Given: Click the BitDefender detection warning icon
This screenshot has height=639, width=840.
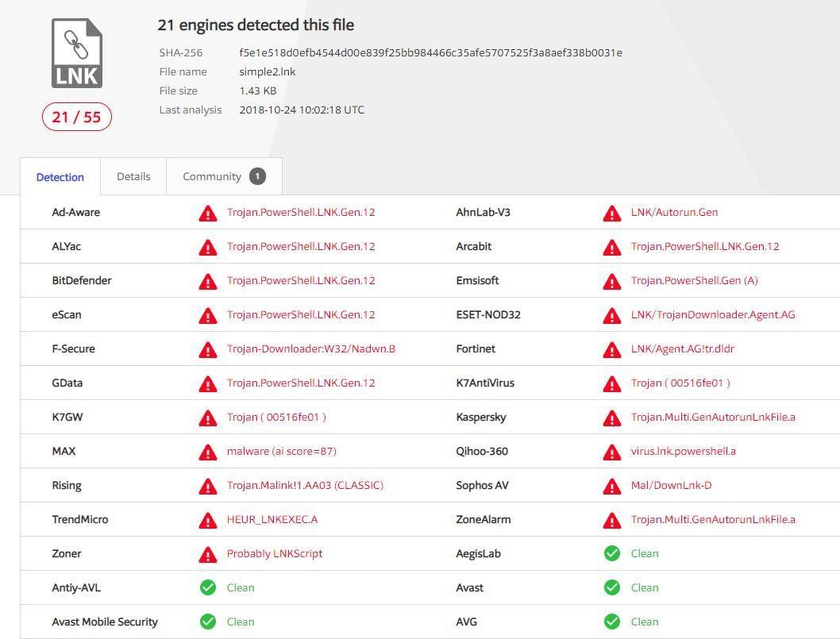Looking at the screenshot, I should click(x=208, y=281).
